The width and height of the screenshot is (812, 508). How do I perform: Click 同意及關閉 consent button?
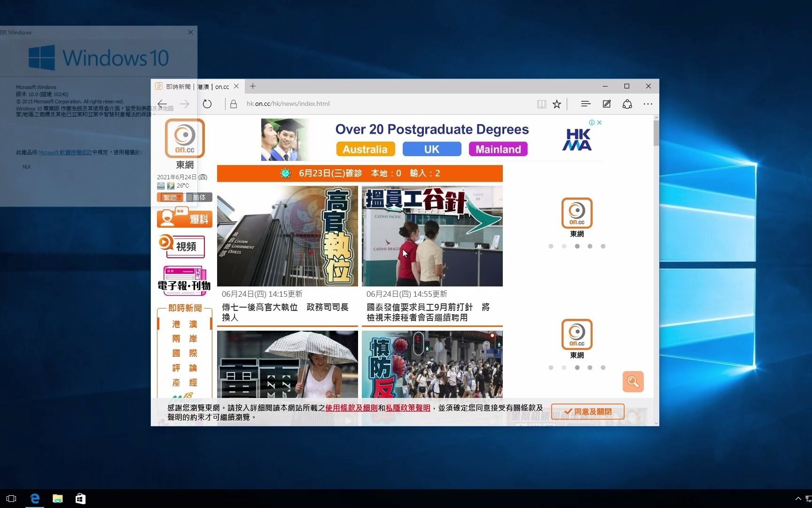(588, 412)
